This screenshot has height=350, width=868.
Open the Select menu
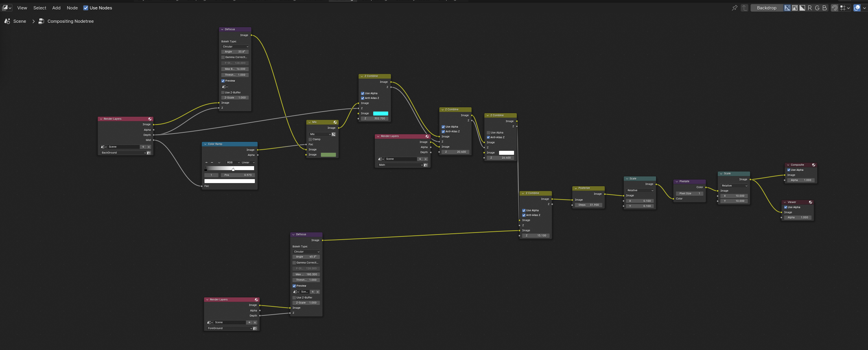pos(40,8)
